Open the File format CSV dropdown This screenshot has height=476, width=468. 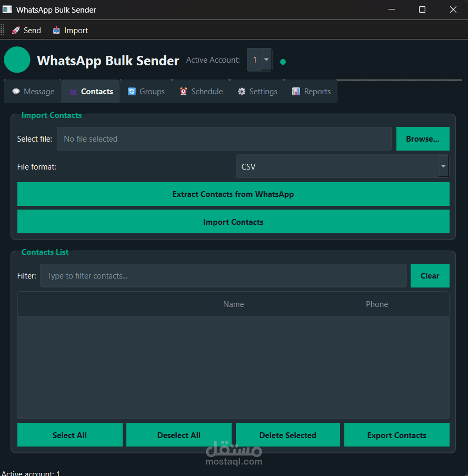coord(342,166)
